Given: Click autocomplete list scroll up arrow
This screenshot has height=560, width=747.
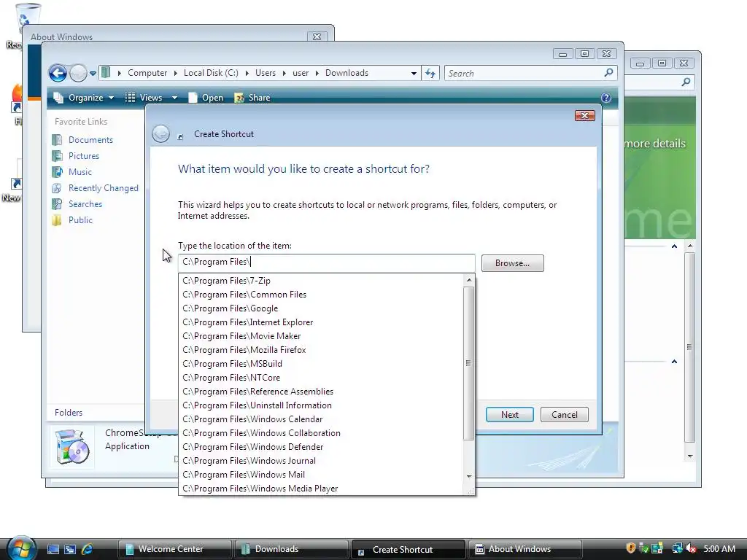Looking at the screenshot, I should pos(469,280).
